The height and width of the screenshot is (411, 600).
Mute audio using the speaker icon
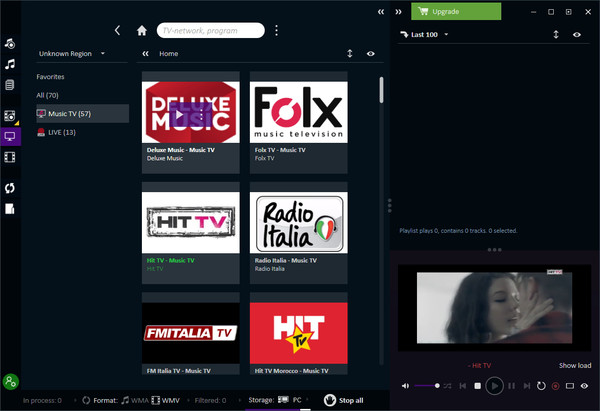[x=405, y=385]
